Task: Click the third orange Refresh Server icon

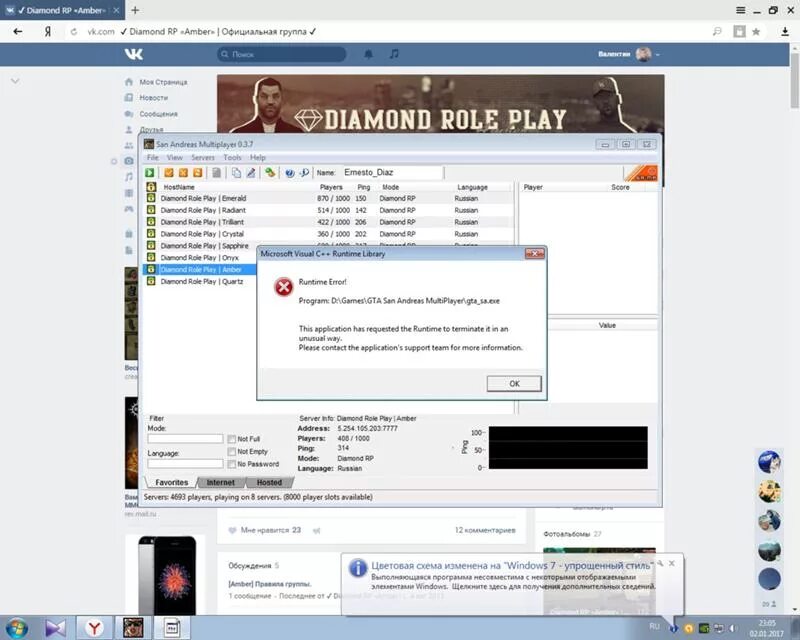Action: (197, 173)
